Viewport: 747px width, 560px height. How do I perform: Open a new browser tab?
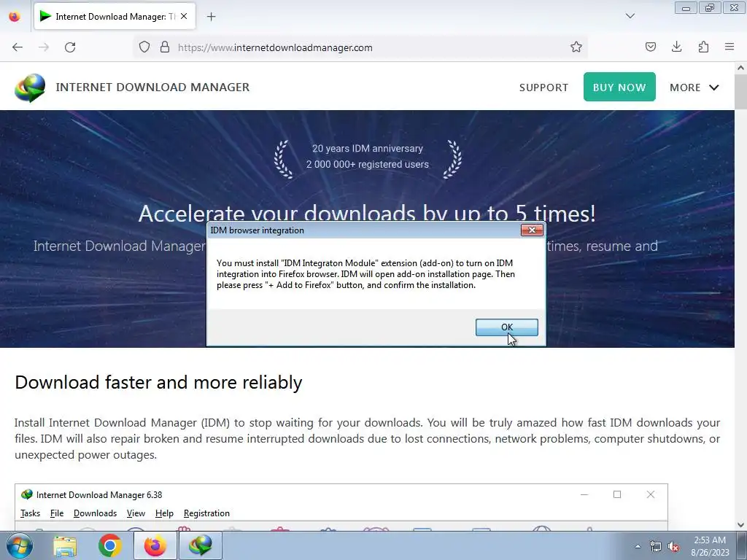[x=212, y=17]
